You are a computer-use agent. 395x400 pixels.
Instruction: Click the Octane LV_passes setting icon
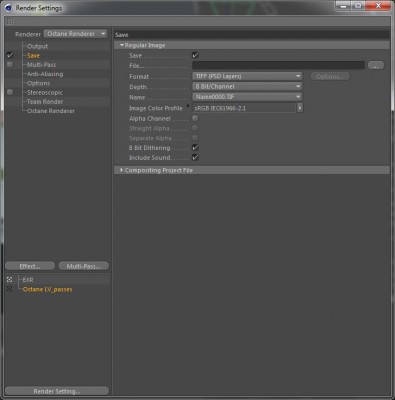click(9, 289)
